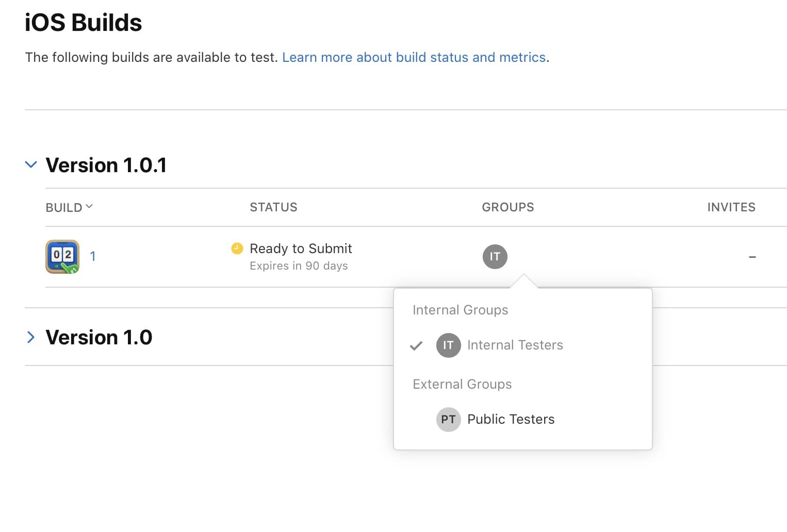Sort using the BUILD column arrow

pos(89,206)
